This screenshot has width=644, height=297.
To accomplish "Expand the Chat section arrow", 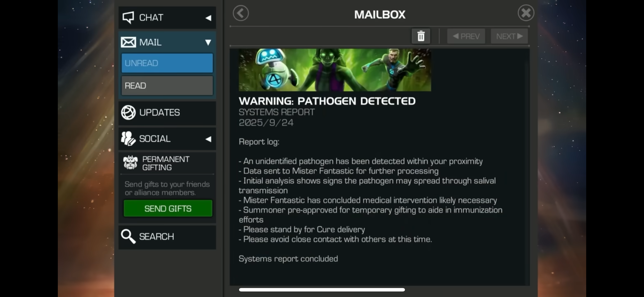I will tap(208, 18).
